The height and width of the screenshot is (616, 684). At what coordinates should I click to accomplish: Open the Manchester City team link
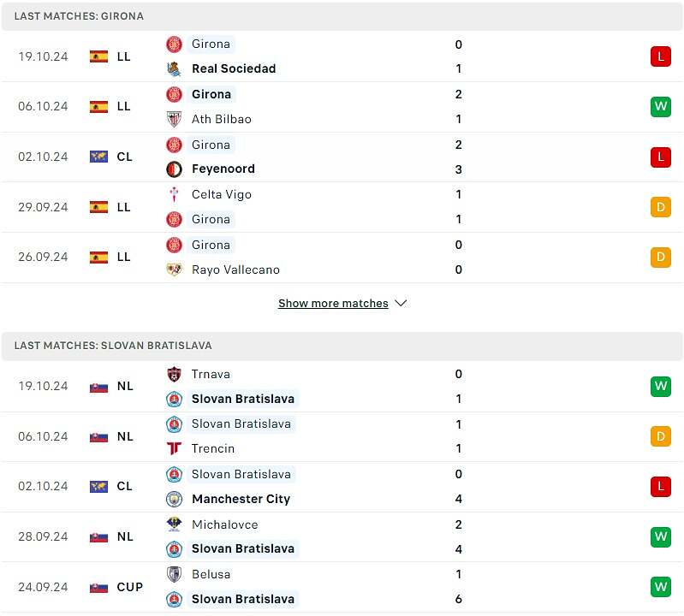tap(241, 499)
